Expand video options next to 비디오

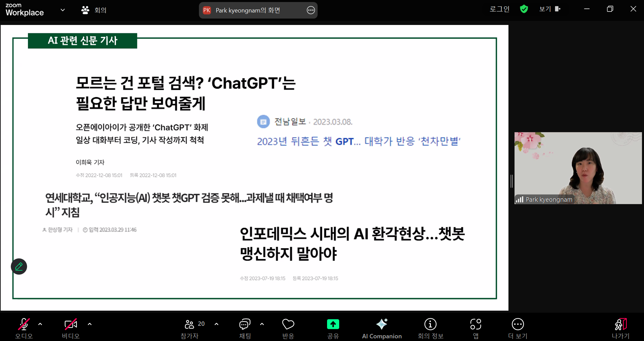(x=90, y=324)
